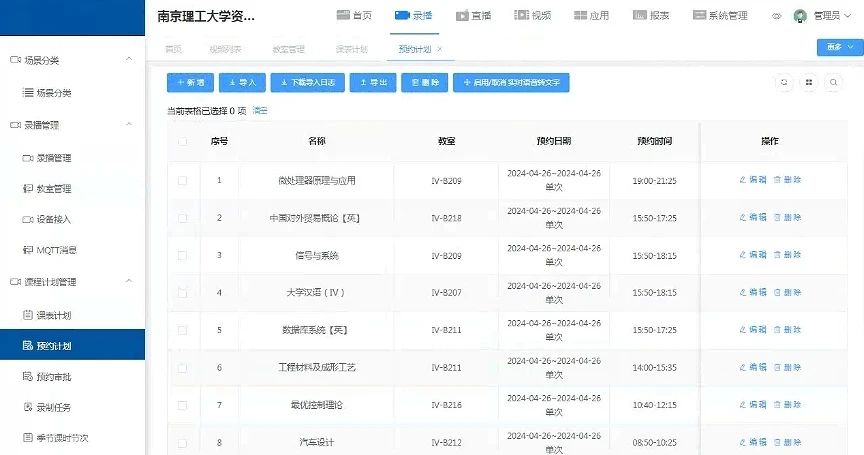Click 编辑 for row 3 信号与系统
864x455 pixels.
[752, 255]
